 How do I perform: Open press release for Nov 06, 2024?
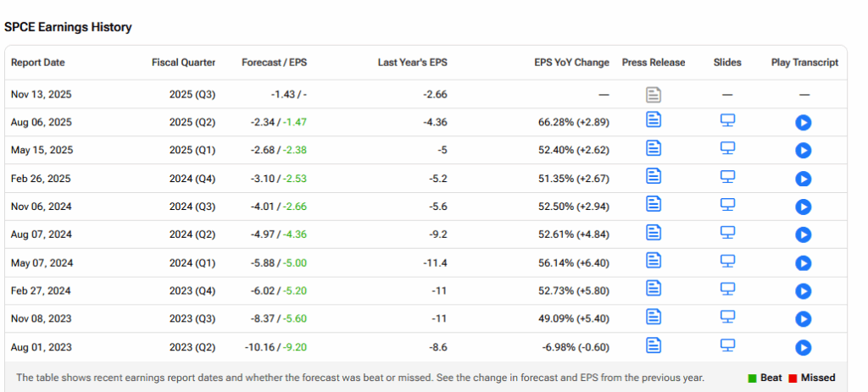point(654,205)
